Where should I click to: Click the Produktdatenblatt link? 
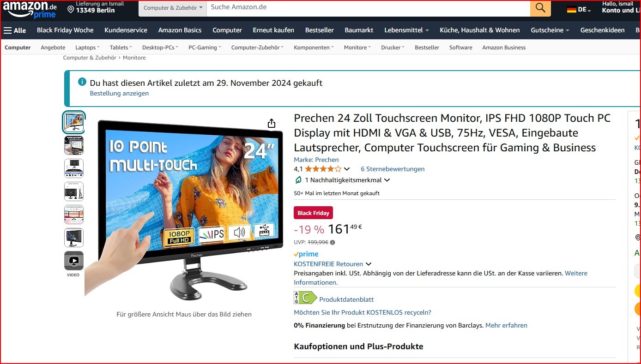[x=346, y=299]
